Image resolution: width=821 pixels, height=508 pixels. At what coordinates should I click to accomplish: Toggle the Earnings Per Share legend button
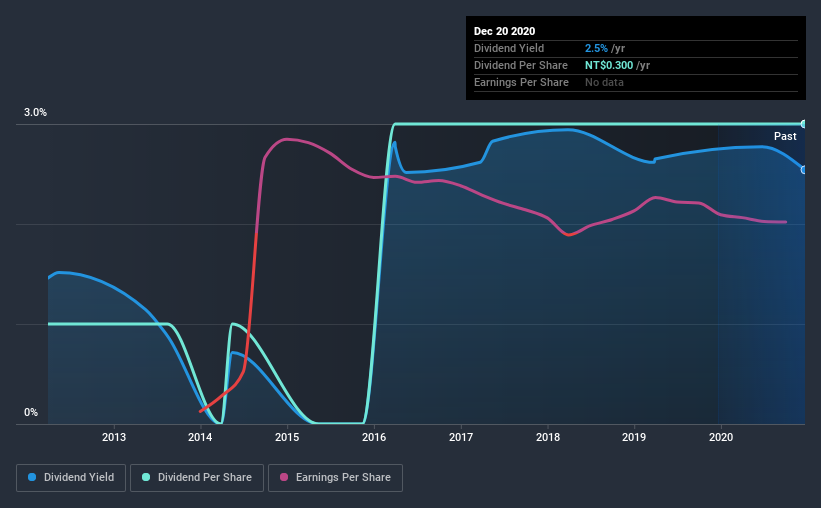[x=336, y=478]
